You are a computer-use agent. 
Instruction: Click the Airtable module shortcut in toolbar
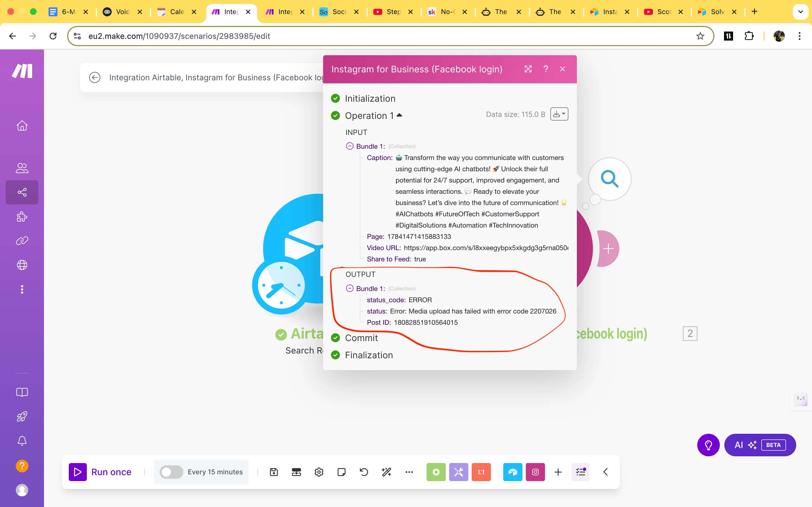512,472
